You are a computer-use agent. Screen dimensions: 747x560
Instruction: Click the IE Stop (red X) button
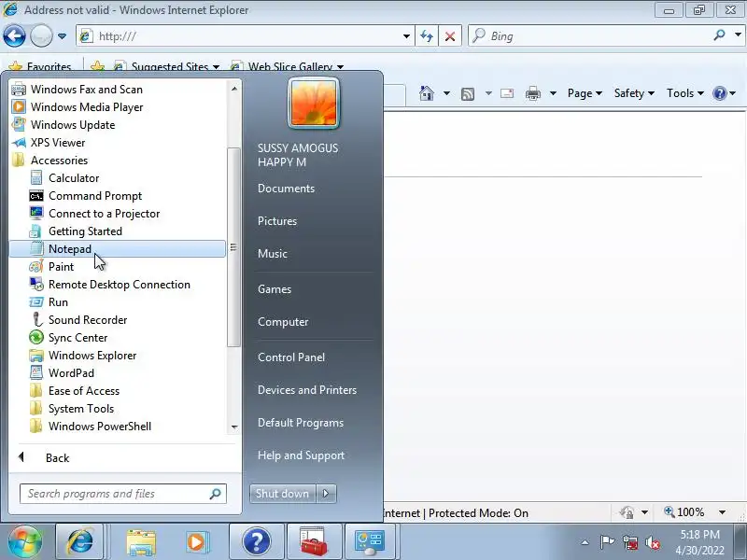tap(450, 35)
